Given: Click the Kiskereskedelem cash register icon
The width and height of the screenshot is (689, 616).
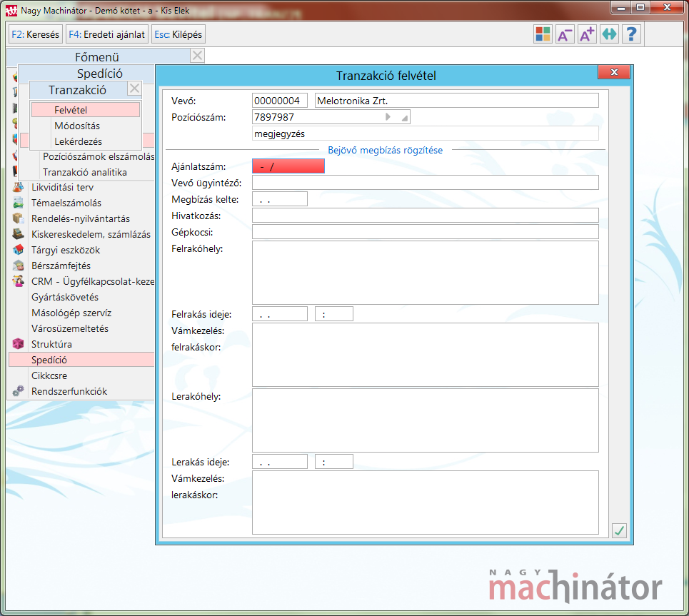Looking at the screenshot, I should click(18, 234).
